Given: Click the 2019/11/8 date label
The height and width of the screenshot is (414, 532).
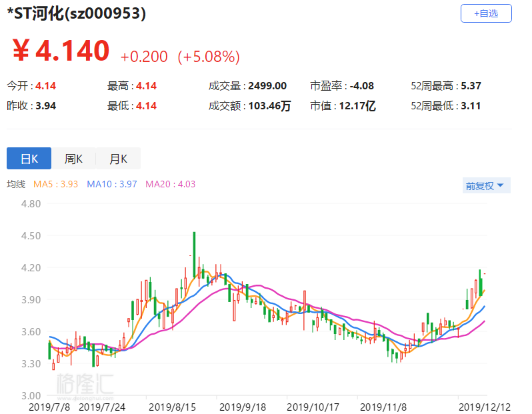Looking at the screenshot, I should 383,407.
